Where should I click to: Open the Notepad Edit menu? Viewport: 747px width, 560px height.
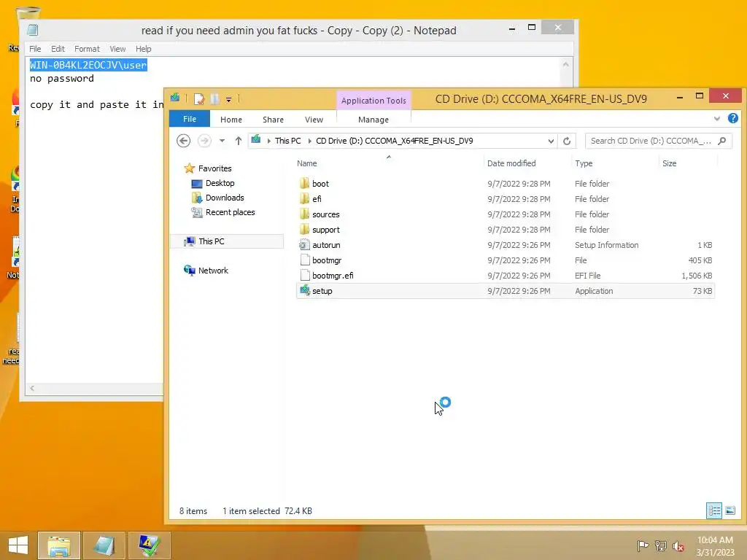(x=58, y=49)
